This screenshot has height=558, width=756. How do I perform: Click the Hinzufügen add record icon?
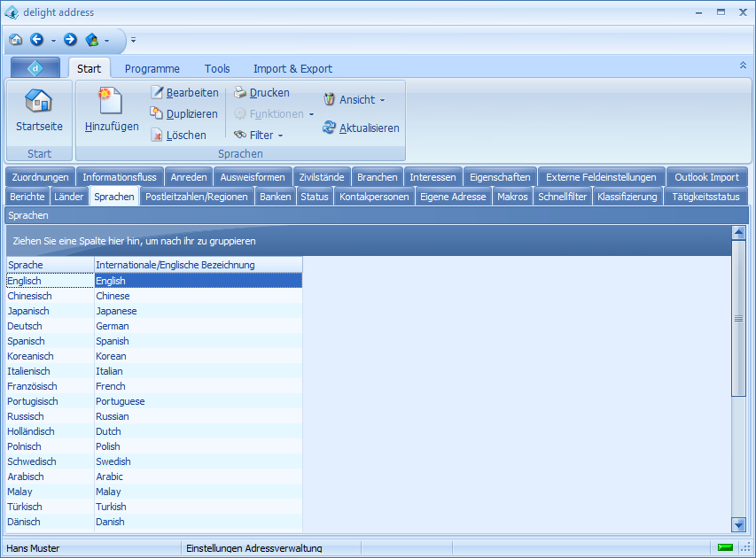[x=111, y=102]
